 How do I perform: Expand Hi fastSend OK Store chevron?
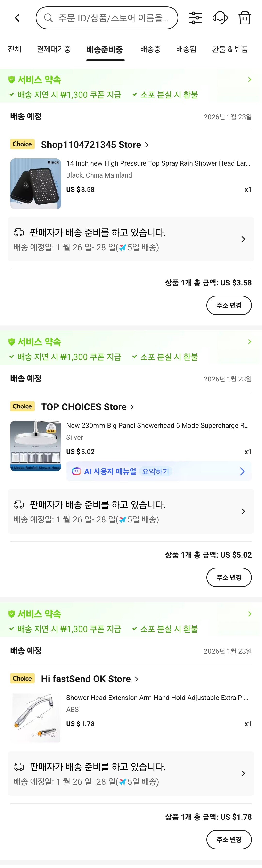pos(137,679)
